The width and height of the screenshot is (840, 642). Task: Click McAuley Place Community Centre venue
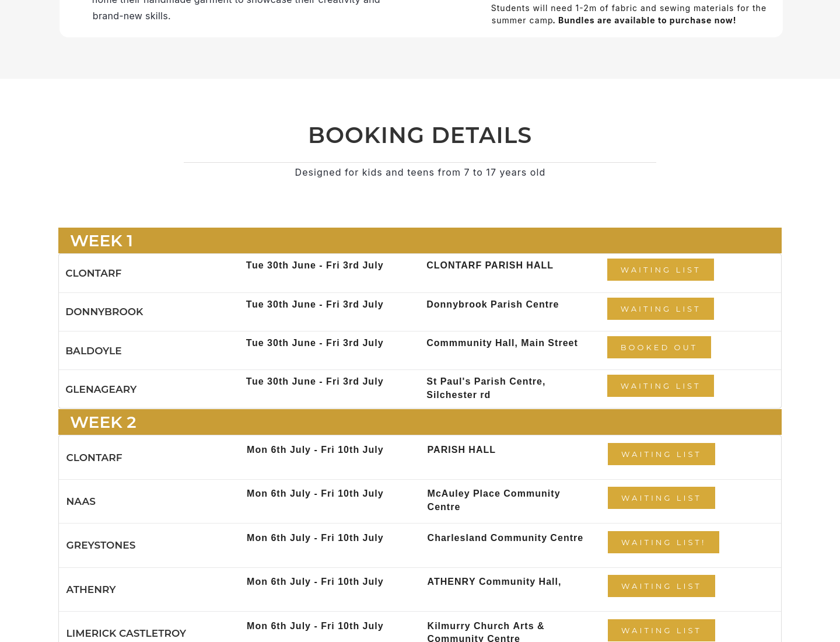(494, 500)
